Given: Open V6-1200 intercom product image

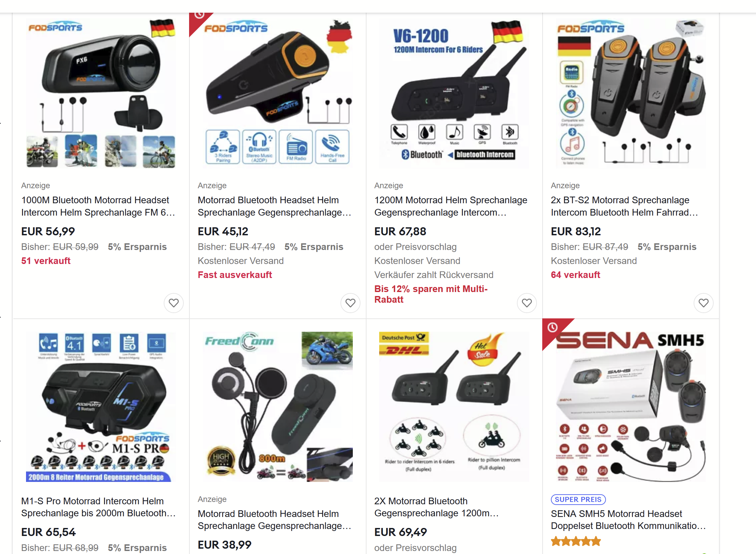Looking at the screenshot, I should (454, 93).
